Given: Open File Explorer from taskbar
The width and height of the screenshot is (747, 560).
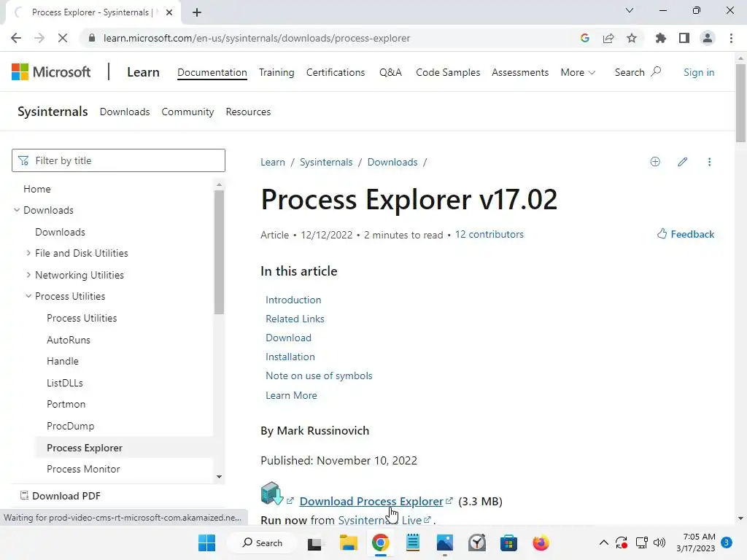Looking at the screenshot, I should click(x=348, y=542).
